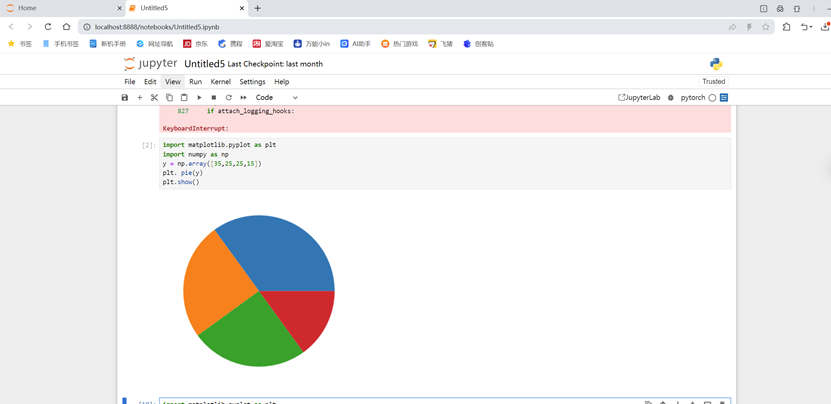
Task: Click the orange pie chart slice
Action: point(220,284)
